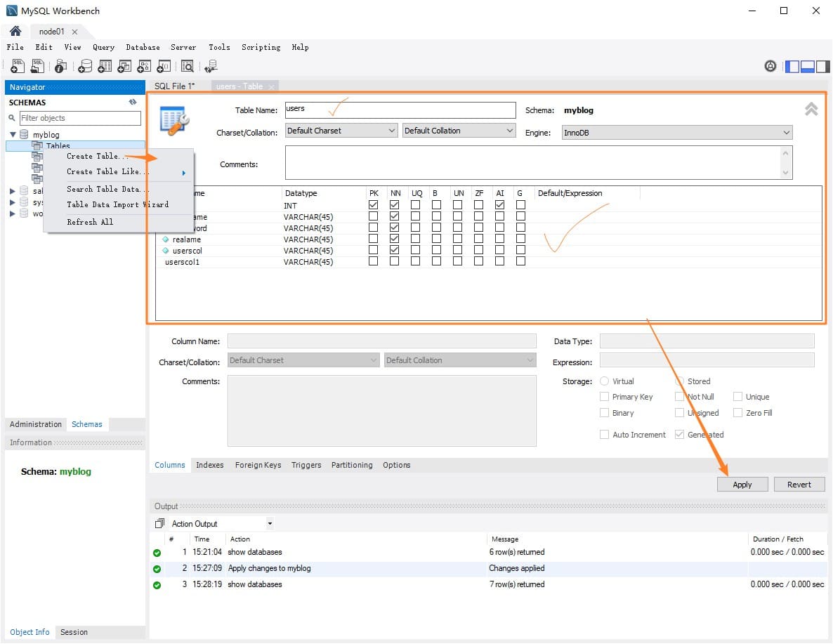Image resolution: width=833 pixels, height=644 pixels.
Task: Switch to the Foreign Keys tab
Action: click(x=258, y=465)
